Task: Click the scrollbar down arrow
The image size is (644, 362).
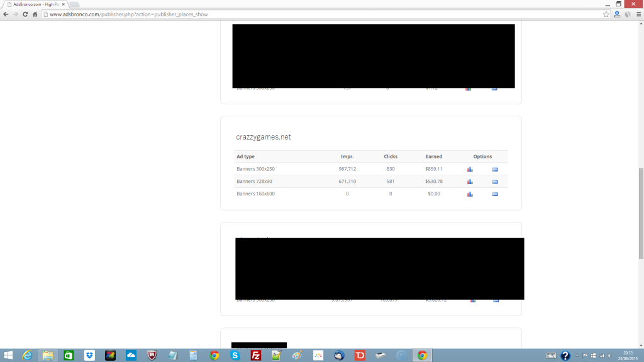Action: pyautogui.click(x=641, y=346)
